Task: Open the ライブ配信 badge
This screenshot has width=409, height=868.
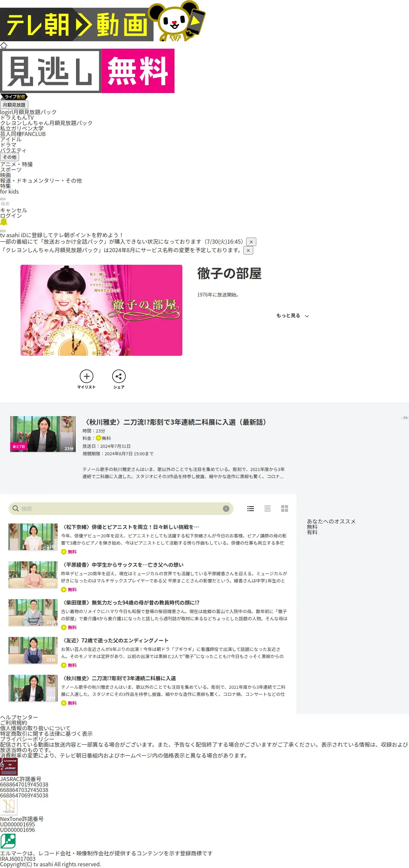Action: coord(14,97)
